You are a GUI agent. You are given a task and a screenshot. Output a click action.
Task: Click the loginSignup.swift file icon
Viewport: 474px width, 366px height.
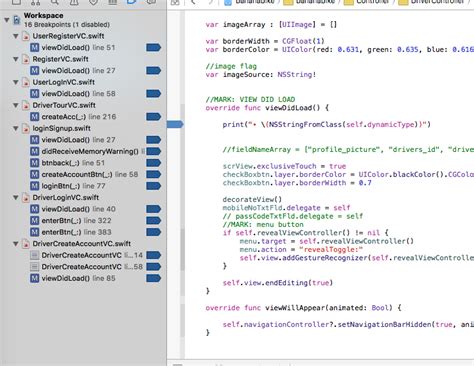point(26,128)
